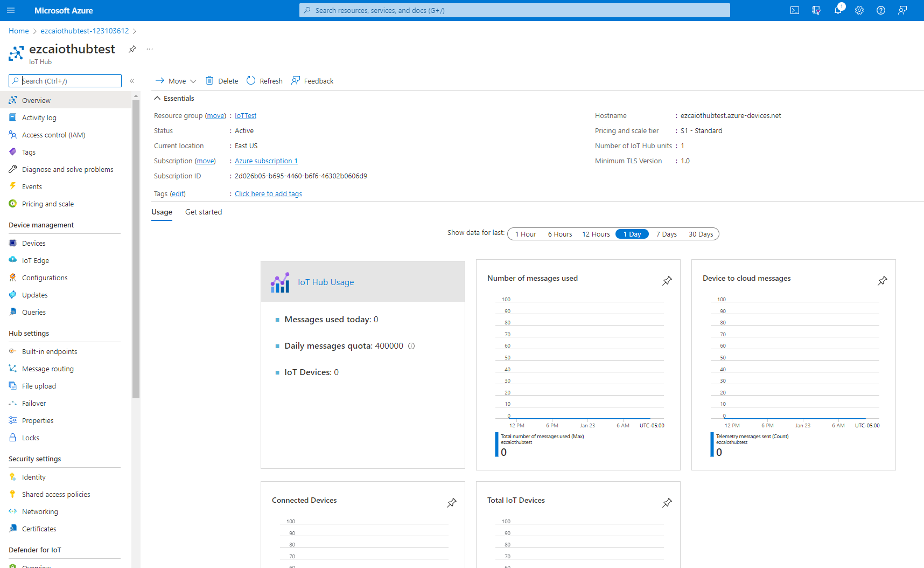The width and height of the screenshot is (924, 568).
Task: Click edit link next to Tags
Action: coord(178,193)
